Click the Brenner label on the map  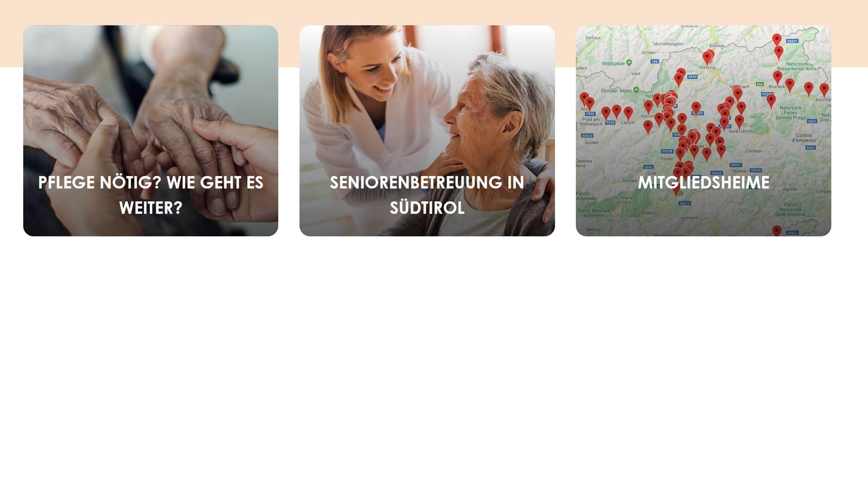point(717,46)
